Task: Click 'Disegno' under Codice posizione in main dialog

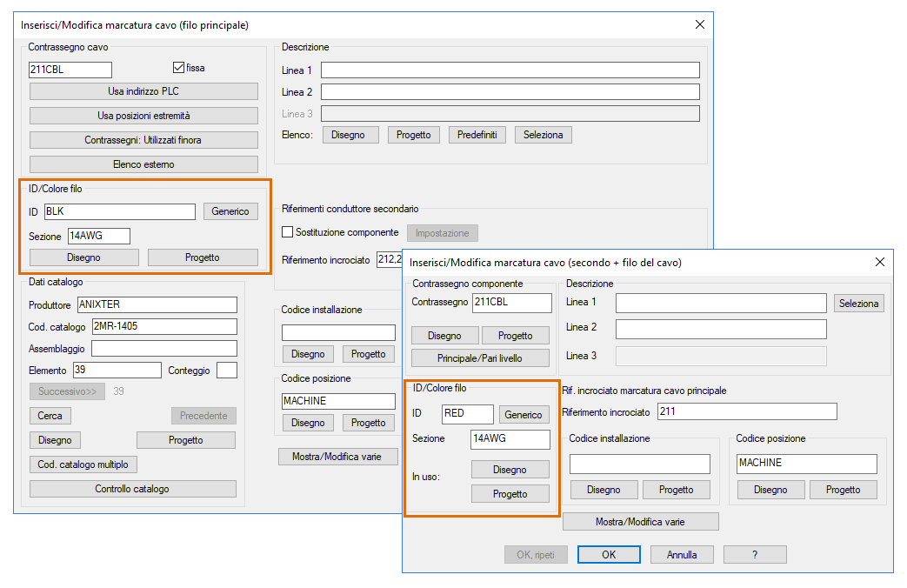Action: pyautogui.click(x=308, y=423)
